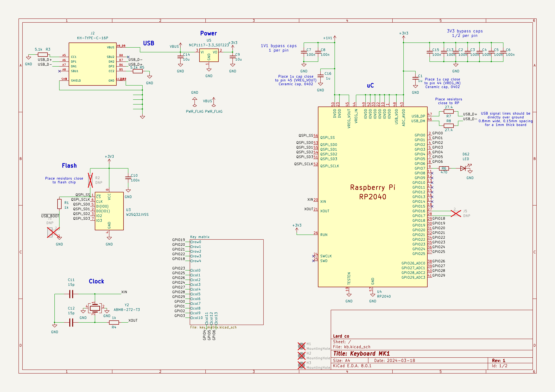Select the 'Clock' section heading

pyautogui.click(x=96, y=281)
